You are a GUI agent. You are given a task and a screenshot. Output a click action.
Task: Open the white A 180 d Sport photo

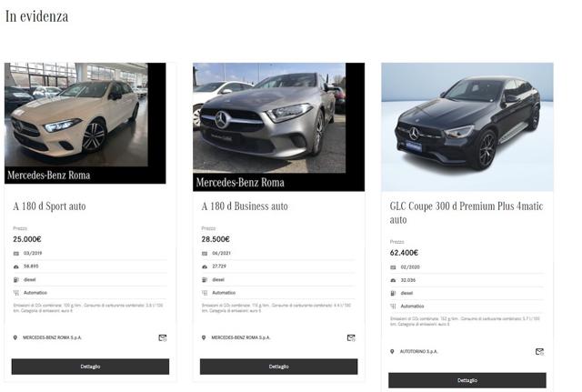pos(85,124)
